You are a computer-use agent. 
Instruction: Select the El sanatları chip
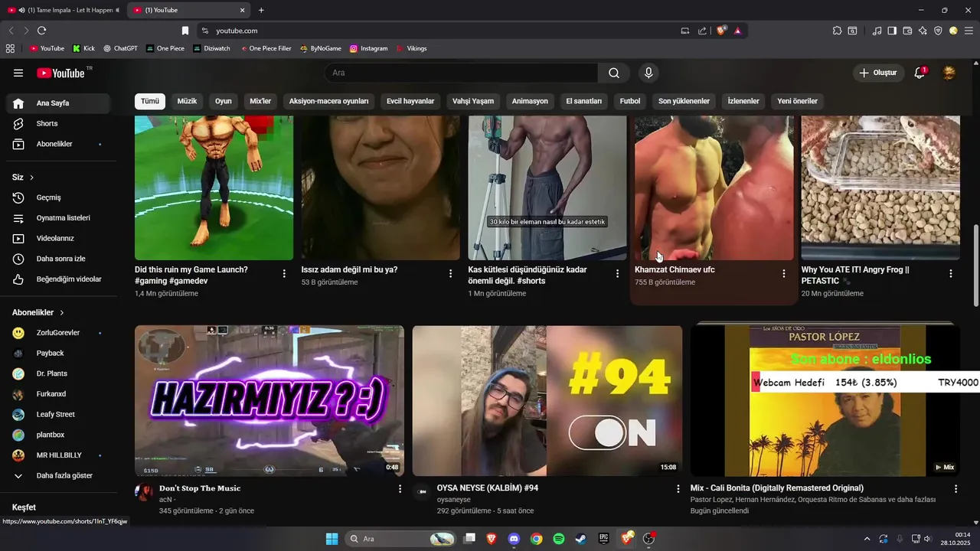tap(583, 101)
